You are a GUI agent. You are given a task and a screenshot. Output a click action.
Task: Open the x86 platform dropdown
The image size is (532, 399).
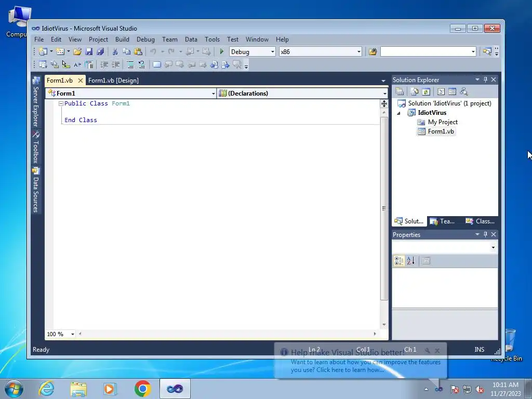point(358,51)
